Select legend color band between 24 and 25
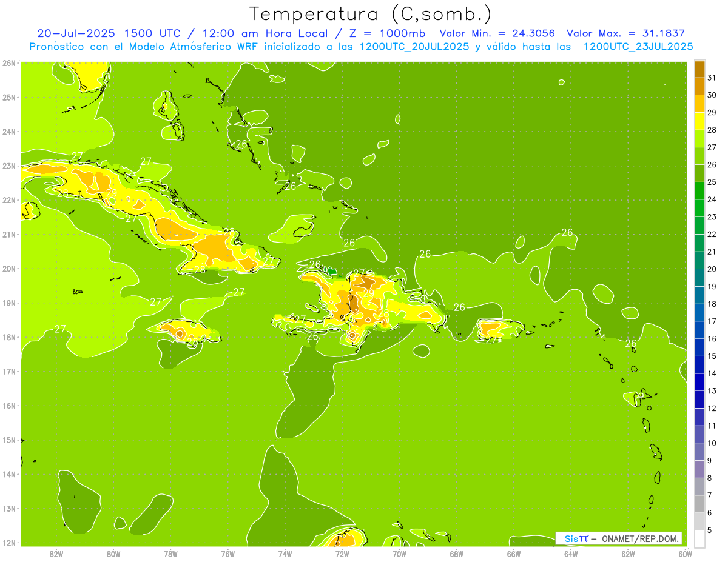The width and height of the screenshot is (728, 562). click(x=699, y=190)
